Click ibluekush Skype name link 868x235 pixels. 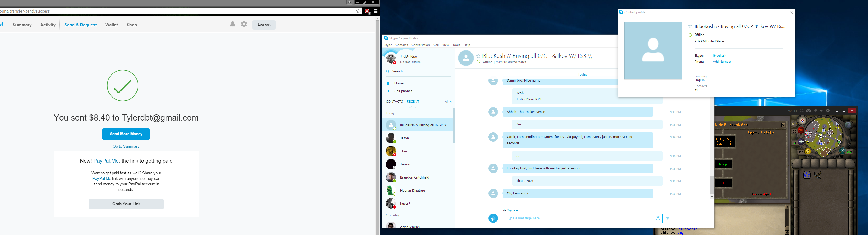pyautogui.click(x=719, y=56)
